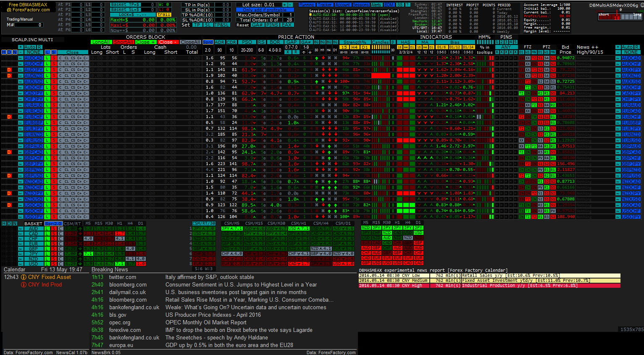Click the Close + button

point(145,42)
